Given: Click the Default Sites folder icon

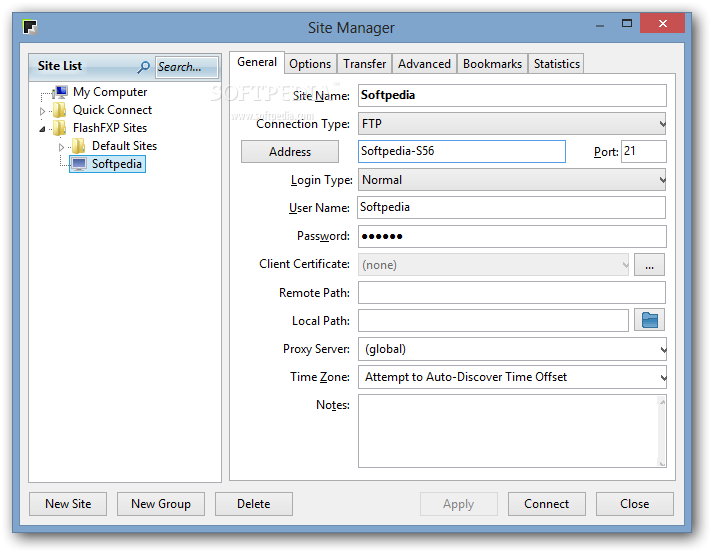Looking at the screenshot, I should point(79,146).
